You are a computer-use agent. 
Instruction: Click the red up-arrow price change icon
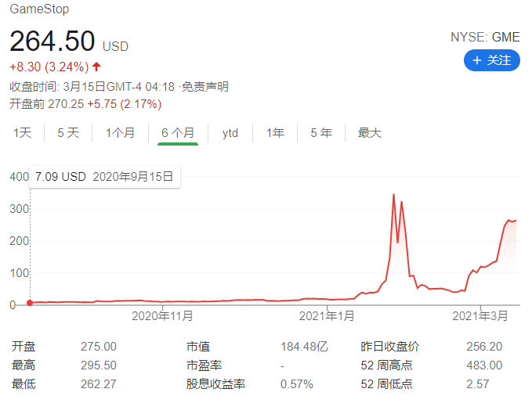coord(96,67)
